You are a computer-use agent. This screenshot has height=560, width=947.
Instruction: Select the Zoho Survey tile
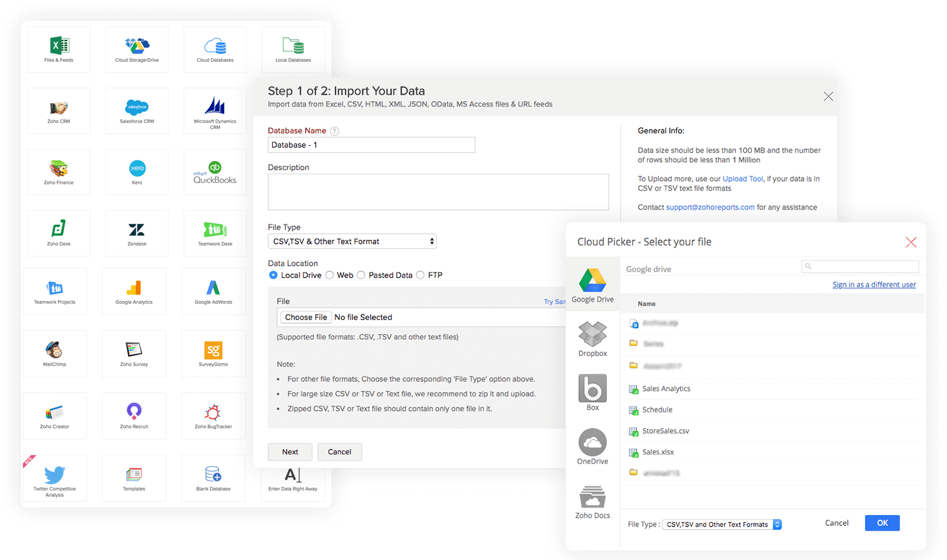click(134, 354)
